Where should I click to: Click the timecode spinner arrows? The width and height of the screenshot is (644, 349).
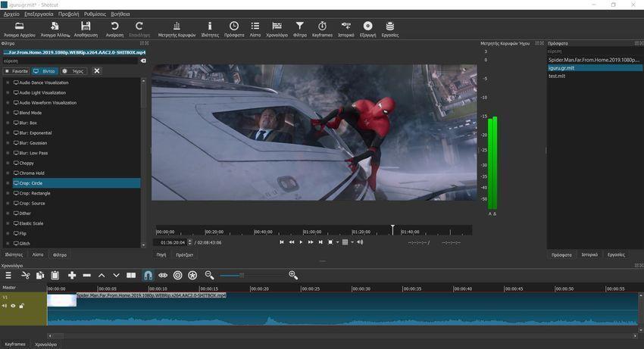tap(189, 243)
